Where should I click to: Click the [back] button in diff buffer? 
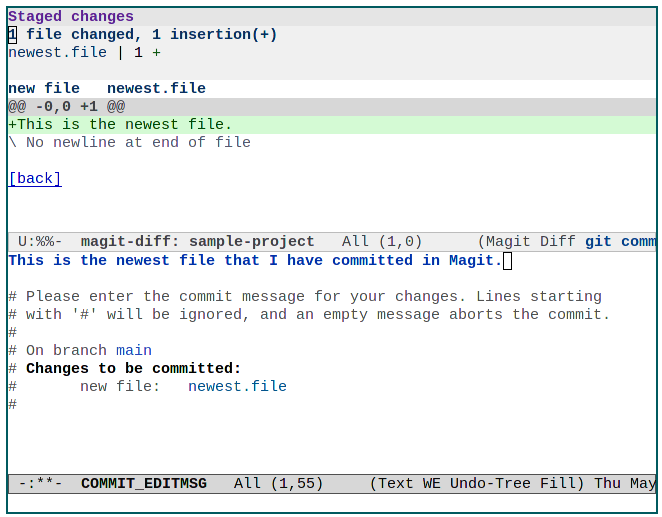35,179
